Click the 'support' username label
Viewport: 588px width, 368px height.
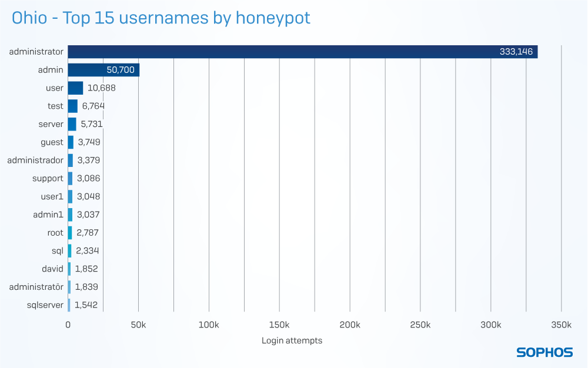[x=48, y=178]
